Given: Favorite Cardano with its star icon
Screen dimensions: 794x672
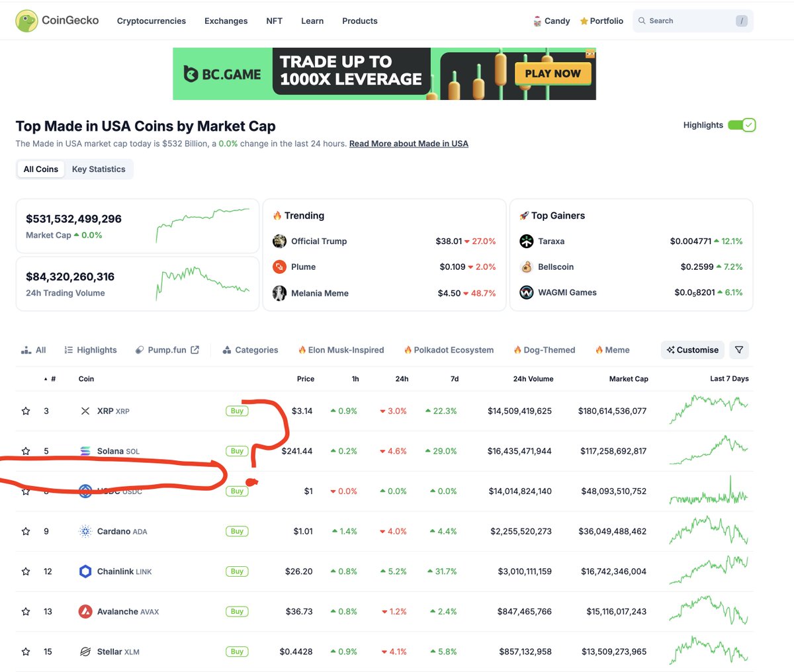Looking at the screenshot, I should 26,531.
